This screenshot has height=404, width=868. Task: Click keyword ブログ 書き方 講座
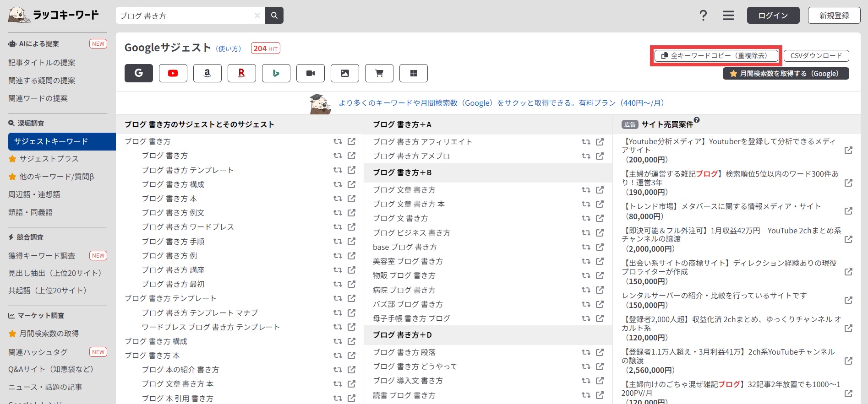point(173,270)
